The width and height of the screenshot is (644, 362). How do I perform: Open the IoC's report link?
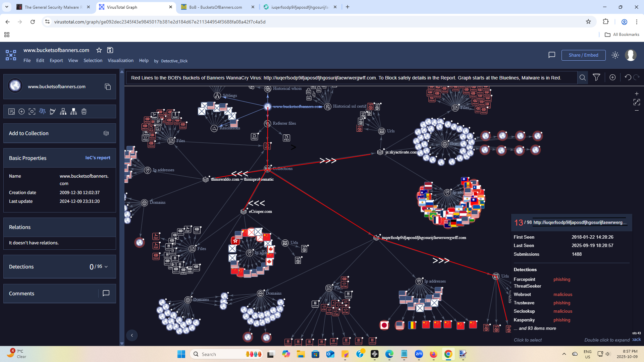98,158
